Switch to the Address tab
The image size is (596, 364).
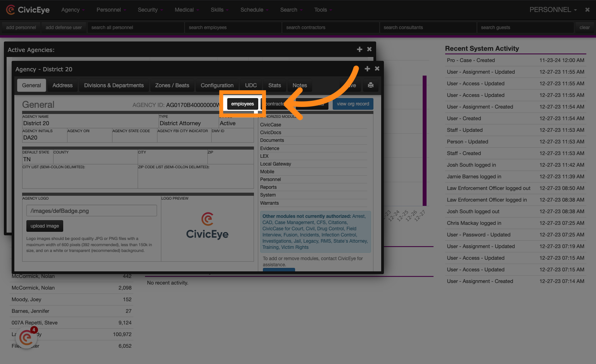(x=62, y=85)
